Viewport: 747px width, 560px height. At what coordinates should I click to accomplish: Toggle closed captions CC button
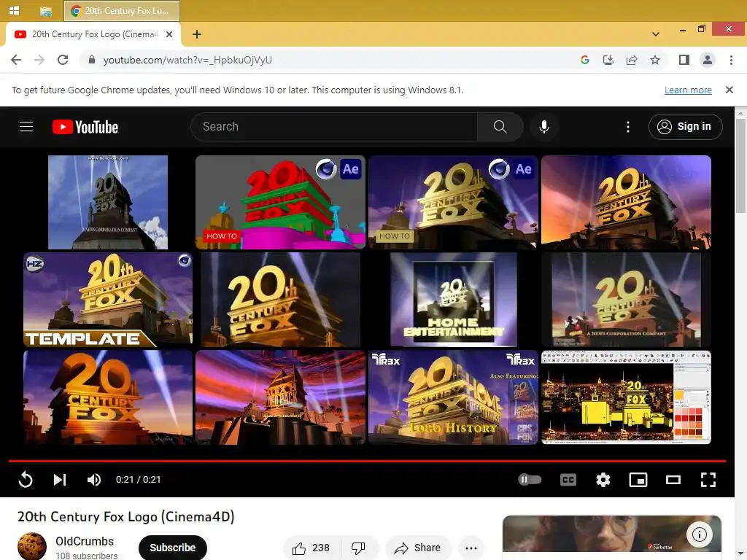tap(568, 480)
